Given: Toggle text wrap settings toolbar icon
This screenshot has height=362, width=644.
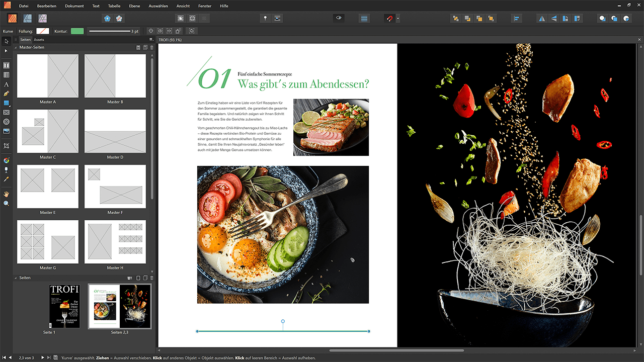Looking at the screenshot, I should coord(278,19).
